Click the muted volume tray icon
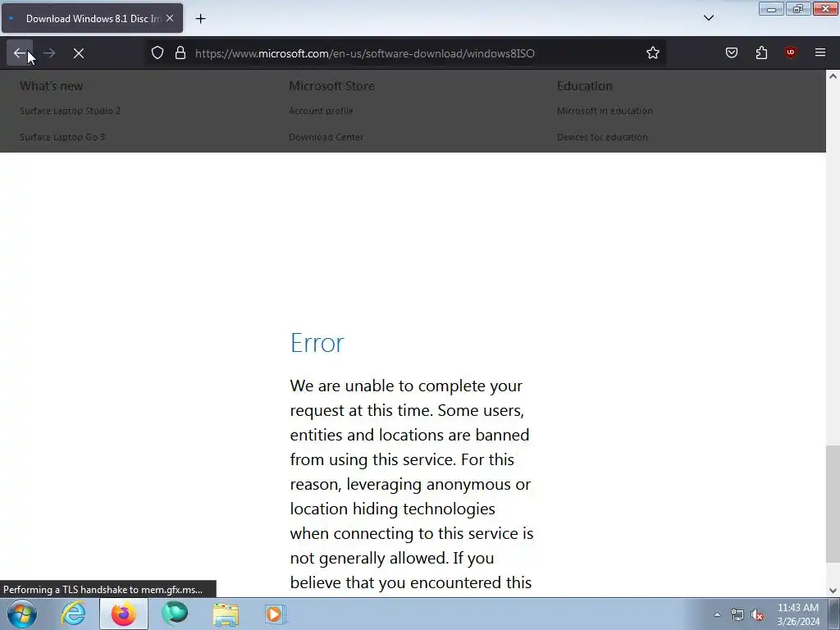 757,615
